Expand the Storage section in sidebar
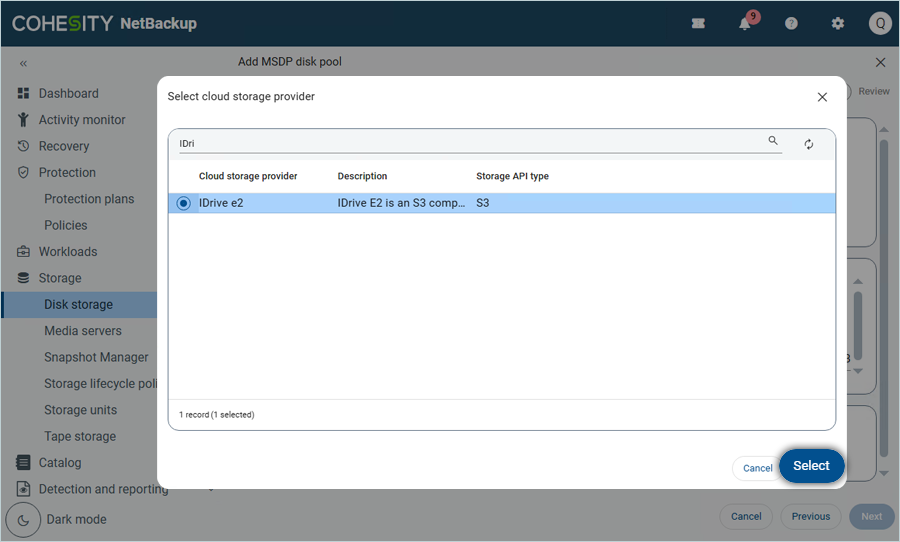 (59, 278)
